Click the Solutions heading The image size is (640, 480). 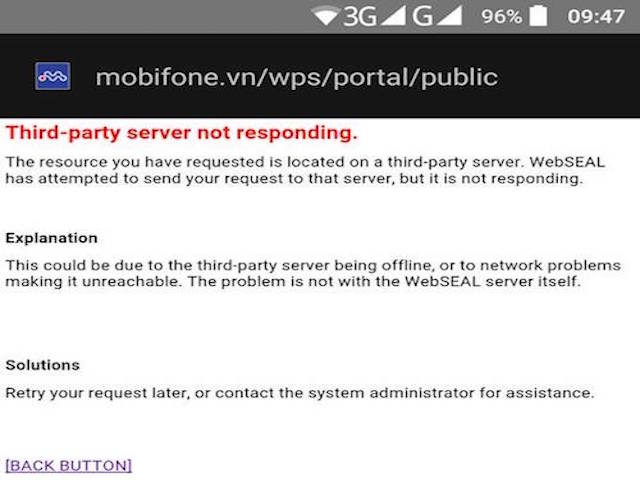click(x=43, y=365)
